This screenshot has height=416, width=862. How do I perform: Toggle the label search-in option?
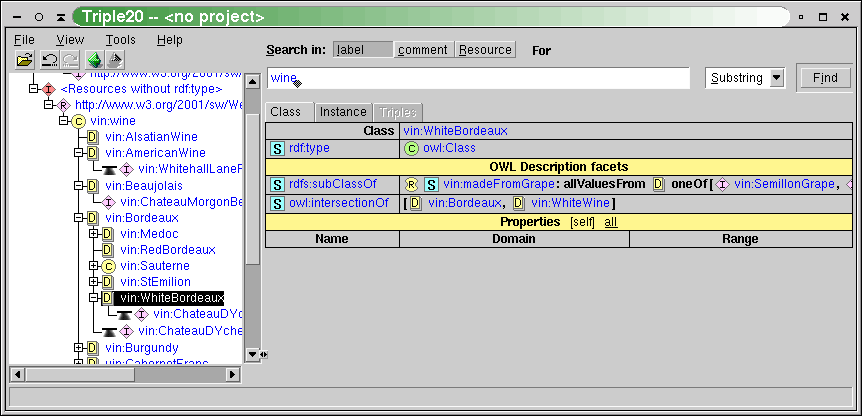(x=362, y=50)
